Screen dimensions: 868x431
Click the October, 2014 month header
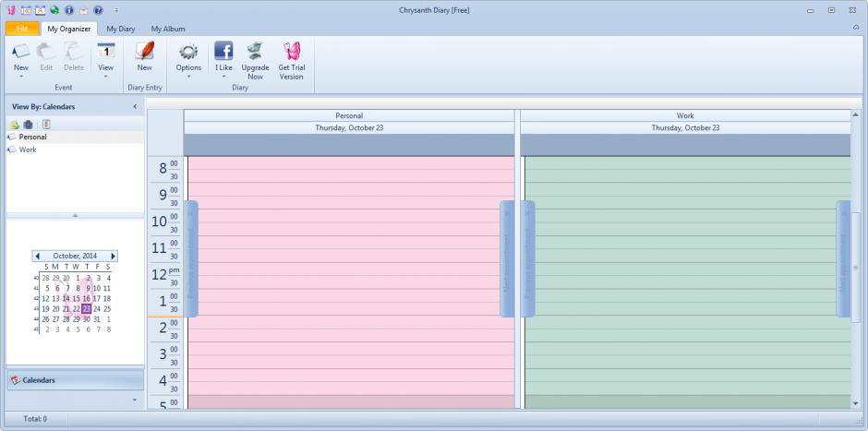[75, 257]
